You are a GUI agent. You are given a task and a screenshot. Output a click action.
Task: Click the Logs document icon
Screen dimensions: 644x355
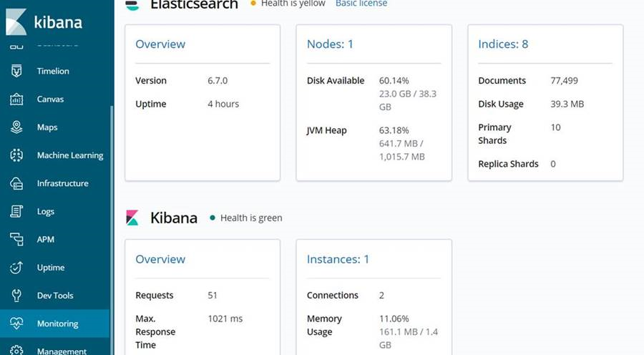click(16, 211)
